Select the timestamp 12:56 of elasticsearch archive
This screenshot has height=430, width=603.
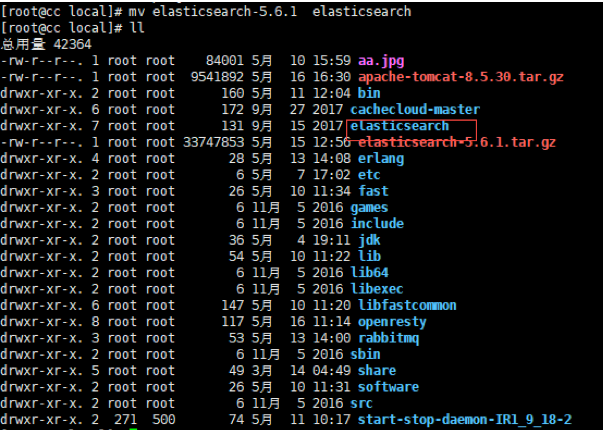[331, 142]
